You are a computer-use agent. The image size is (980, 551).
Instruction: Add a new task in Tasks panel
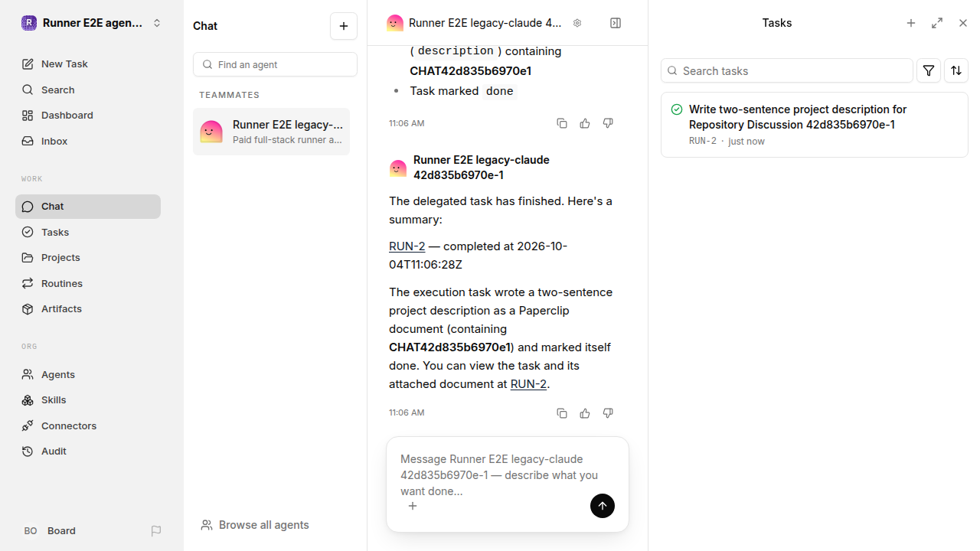(911, 23)
